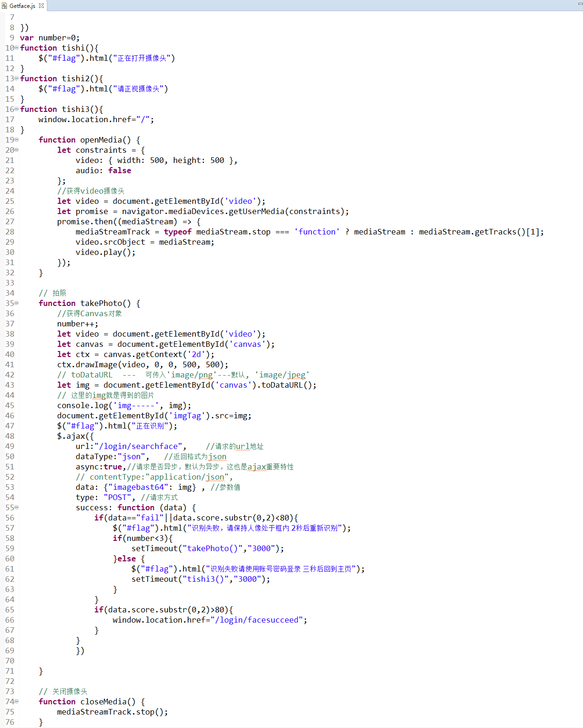Click 'if(number<3){' on line 58
This screenshot has height=728, width=583.
143,538
